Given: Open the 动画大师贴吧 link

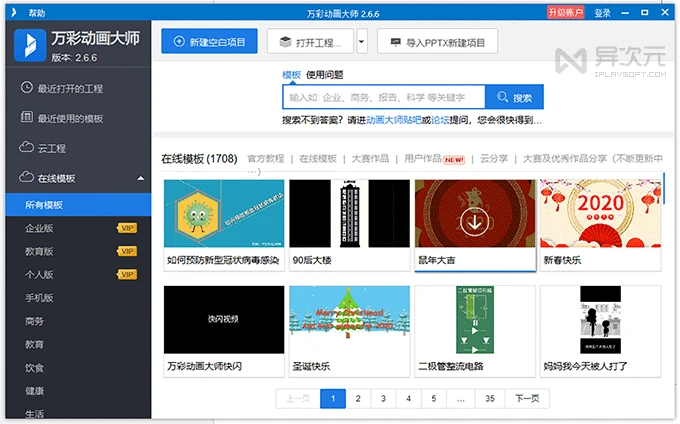Looking at the screenshot, I should pos(394,120).
